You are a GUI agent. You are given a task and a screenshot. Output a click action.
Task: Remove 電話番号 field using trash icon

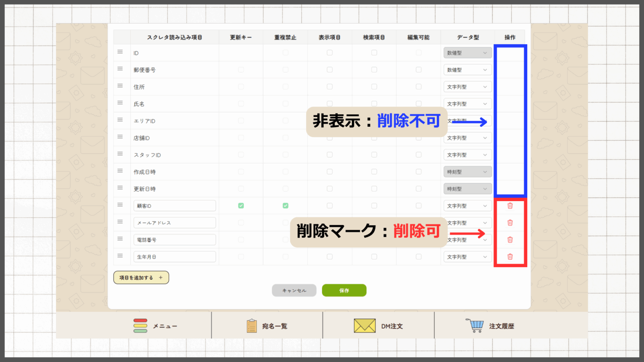coord(510,240)
